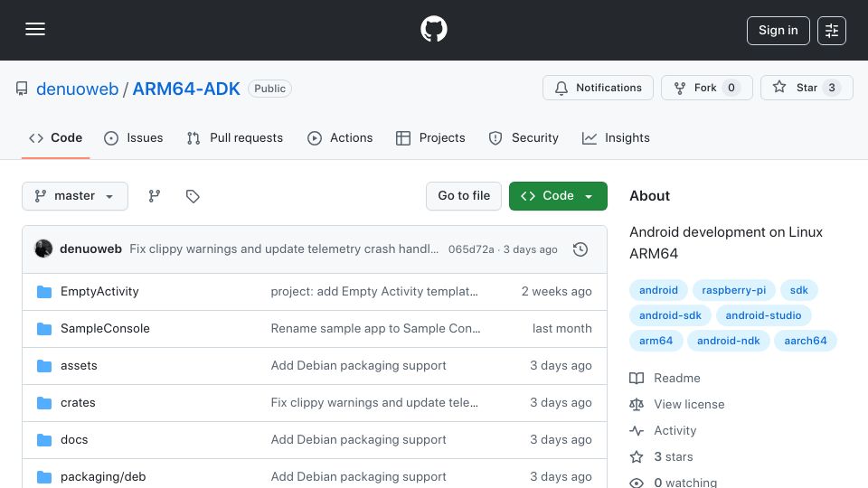Open the SampleConsole folder
Image resolution: width=868 pixels, height=488 pixels.
[105, 329]
